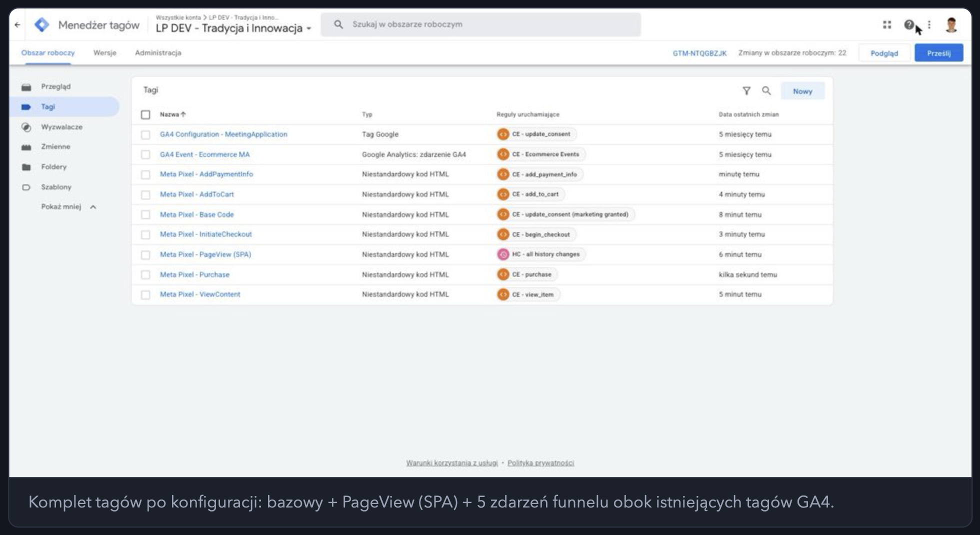Screen dimensions: 980x535
Task: Check the Meta Pixel - Base Code row
Action: [x=145, y=214]
